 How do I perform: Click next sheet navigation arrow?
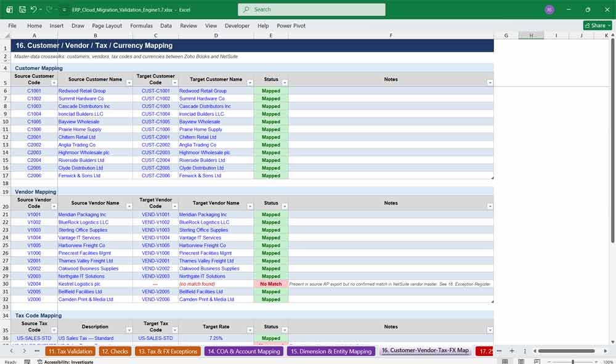[25, 351]
